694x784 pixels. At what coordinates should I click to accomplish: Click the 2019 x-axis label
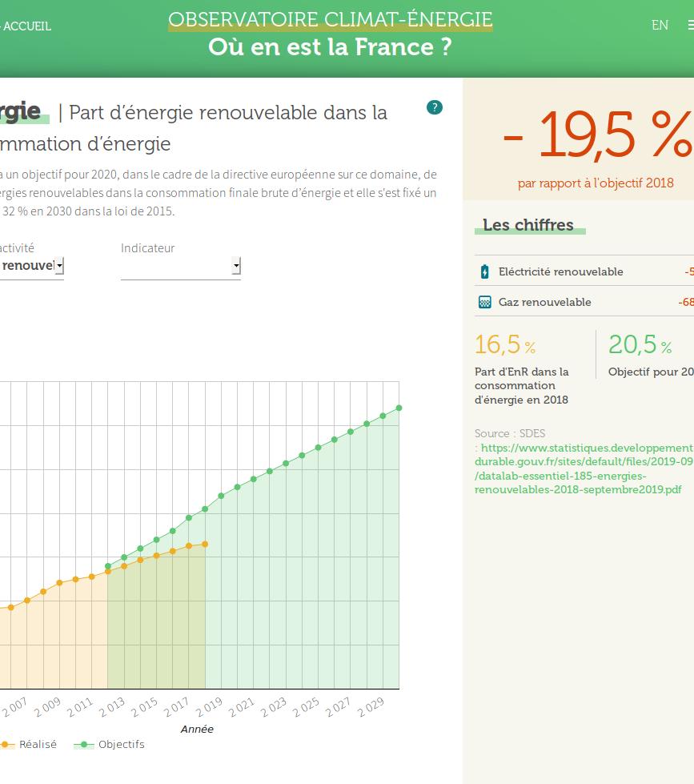pyautogui.click(x=209, y=707)
